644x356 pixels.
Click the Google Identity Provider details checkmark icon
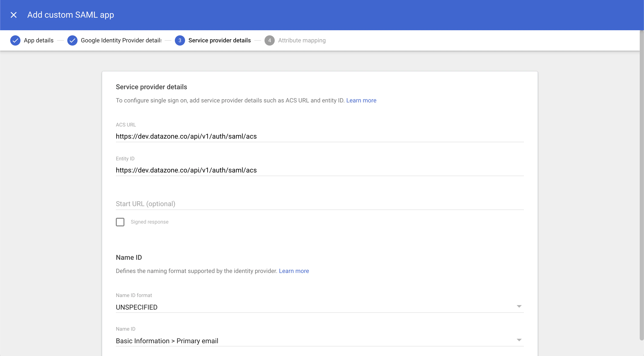(72, 40)
